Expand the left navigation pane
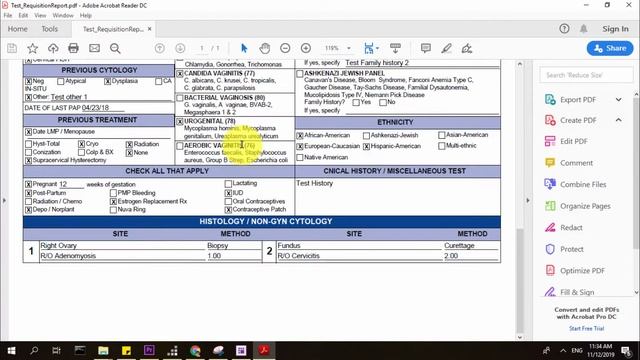This screenshot has width=640, height=360. click(x=4, y=200)
